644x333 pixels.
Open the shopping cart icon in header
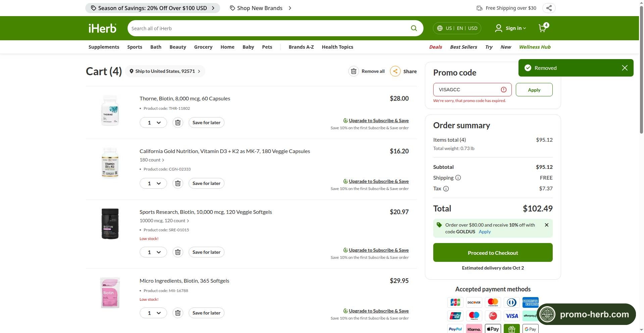pos(543,28)
